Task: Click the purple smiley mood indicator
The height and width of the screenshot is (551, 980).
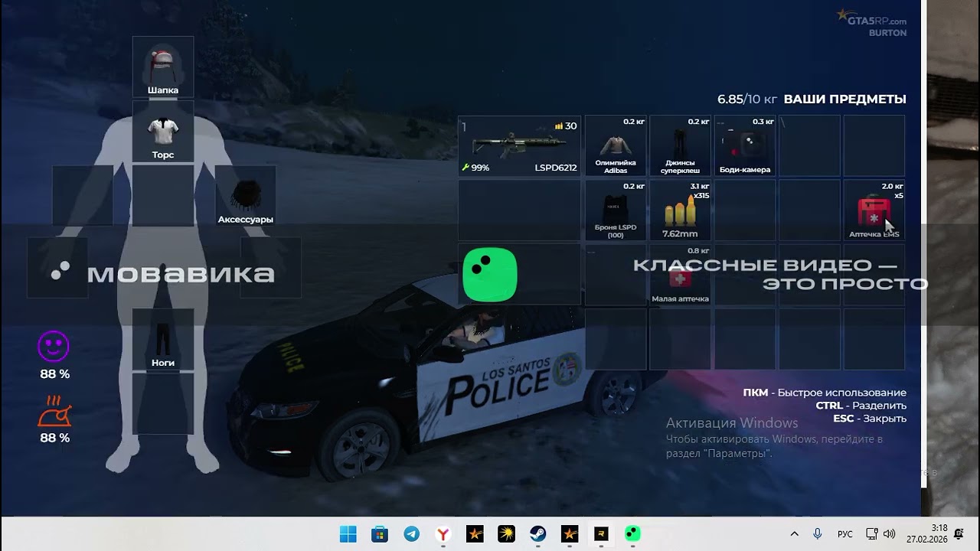Action: [54, 347]
